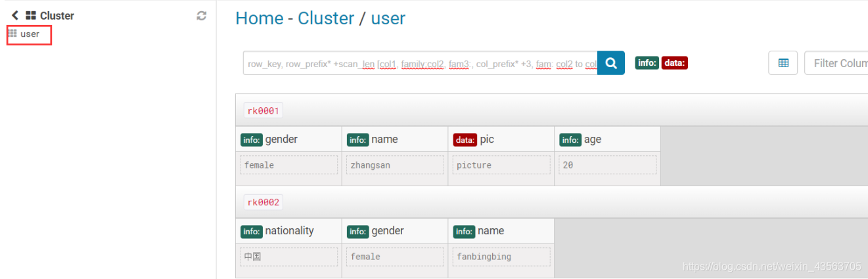Click the info: name header in rk0002
This screenshot has height=279, width=868.
[x=501, y=231]
